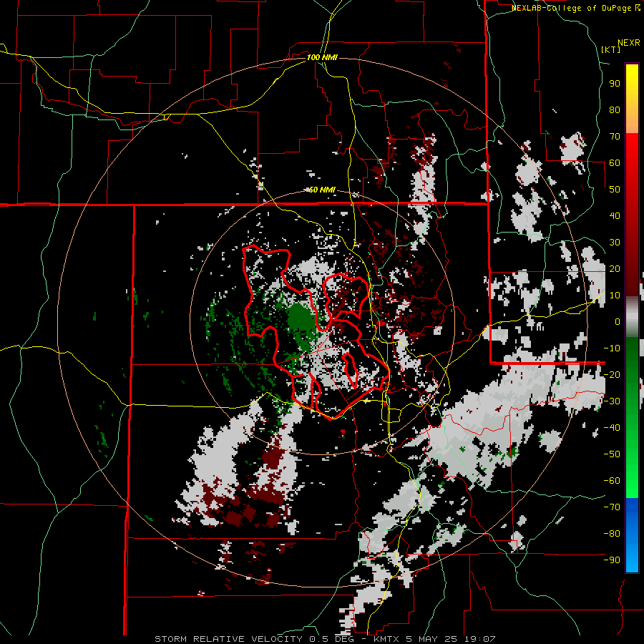This screenshot has width=644, height=644.
Task: Click the 60 value on velocity scale
Action: coord(615,162)
